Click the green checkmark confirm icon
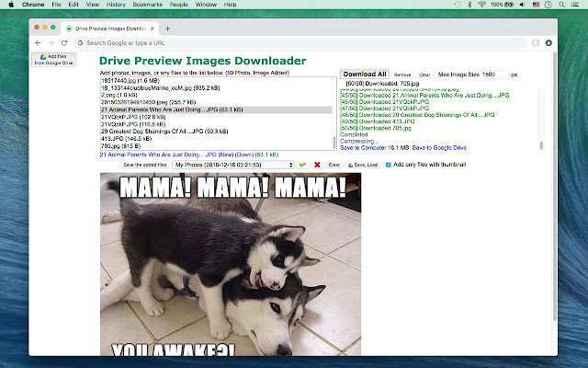588x368 pixels. (x=302, y=165)
